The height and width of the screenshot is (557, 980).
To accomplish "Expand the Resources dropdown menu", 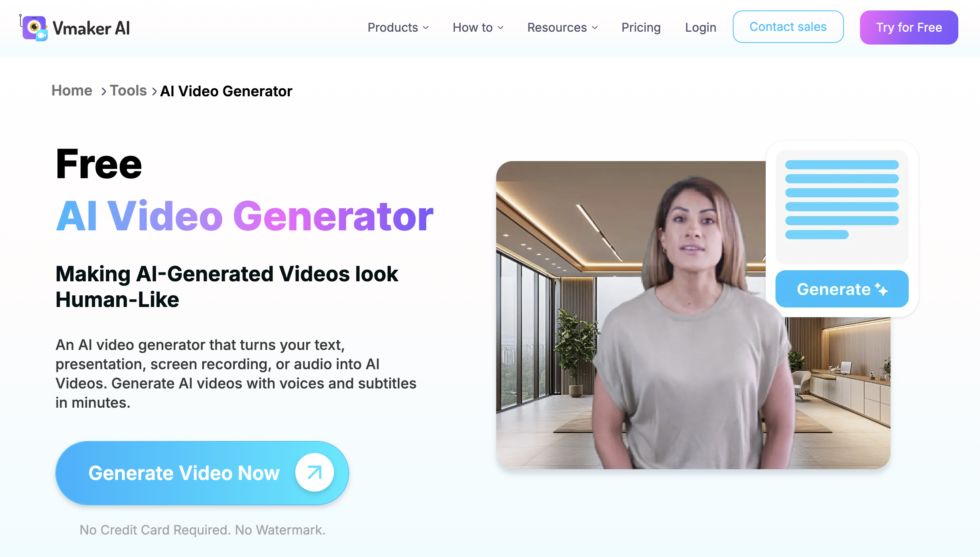I will click(562, 27).
